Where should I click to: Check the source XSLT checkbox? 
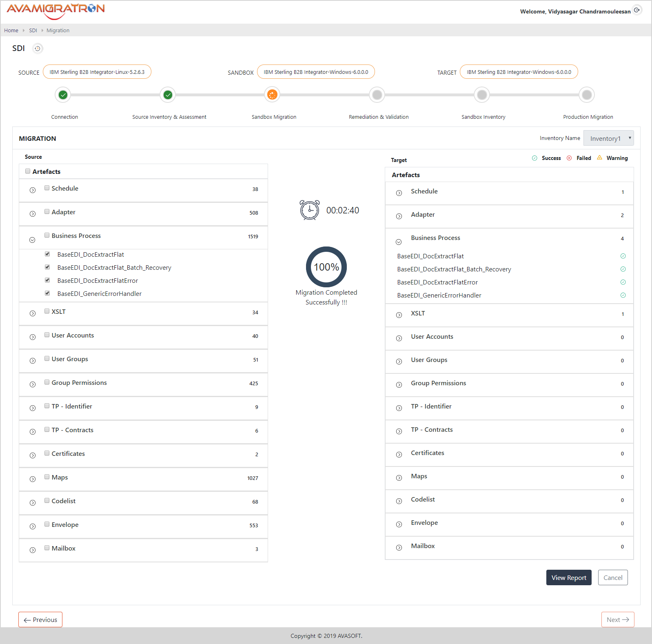(x=47, y=311)
